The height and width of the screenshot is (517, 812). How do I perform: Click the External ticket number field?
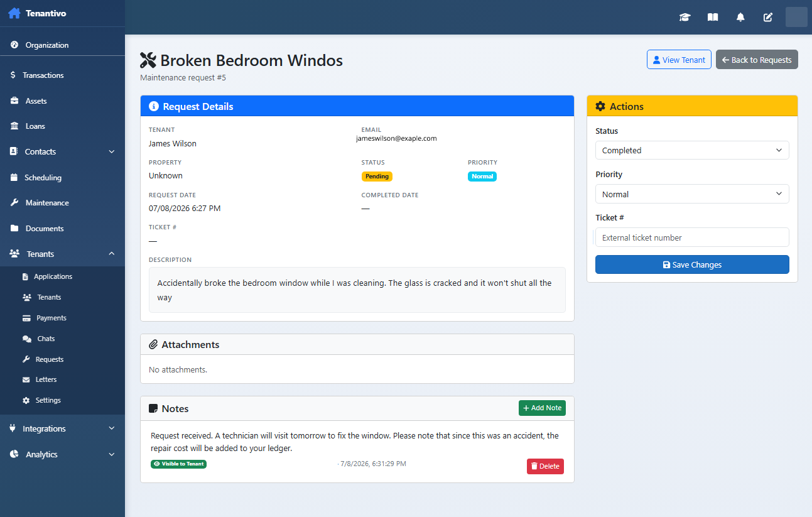[692, 237]
